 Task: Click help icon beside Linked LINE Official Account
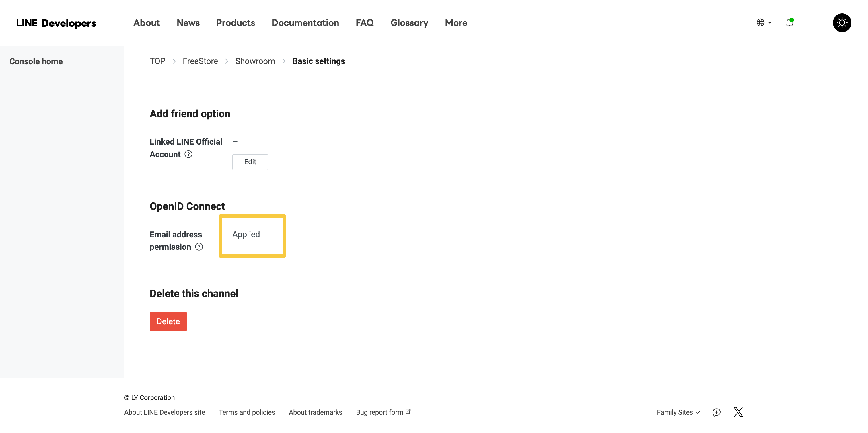(188, 154)
